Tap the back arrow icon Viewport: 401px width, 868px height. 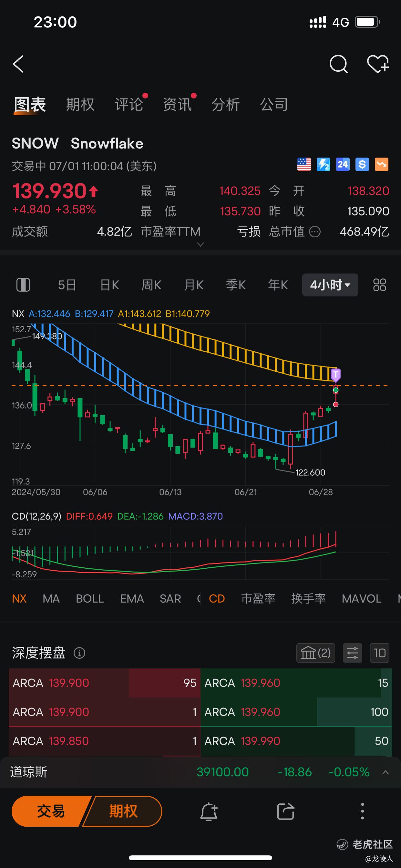pyautogui.click(x=18, y=64)
